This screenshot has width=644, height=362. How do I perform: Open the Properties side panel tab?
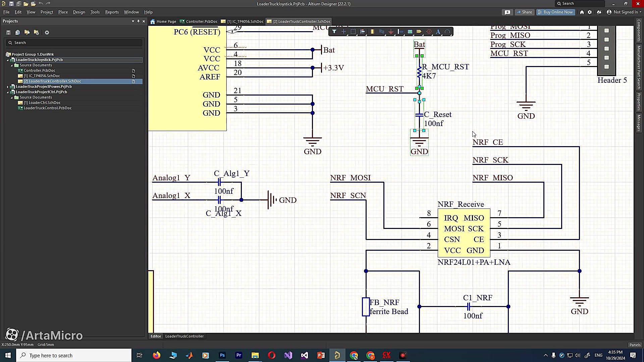(x=639, y=102)
